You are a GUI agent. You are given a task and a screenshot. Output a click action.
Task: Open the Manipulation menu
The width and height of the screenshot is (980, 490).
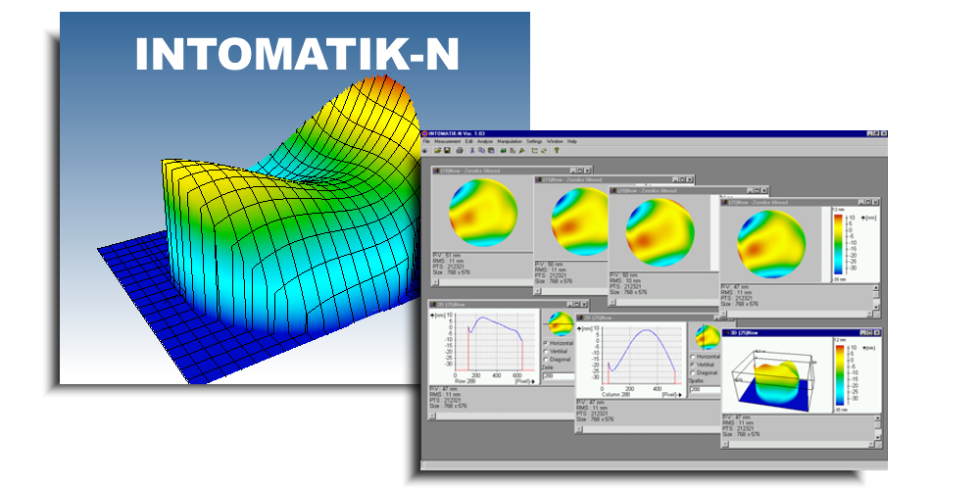[x=510, y=141]
